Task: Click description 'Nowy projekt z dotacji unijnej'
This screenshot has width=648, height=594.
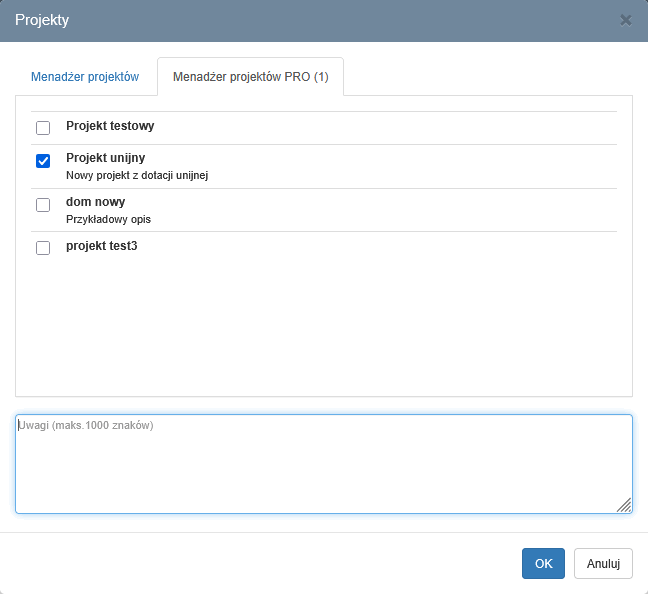Action: point(137,175)
